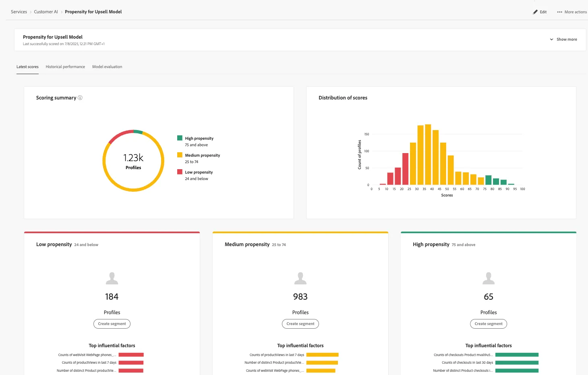Create segment for Low propensity profiles
The width and height of the screenshot is (588, 375).
tap(112, 324)
